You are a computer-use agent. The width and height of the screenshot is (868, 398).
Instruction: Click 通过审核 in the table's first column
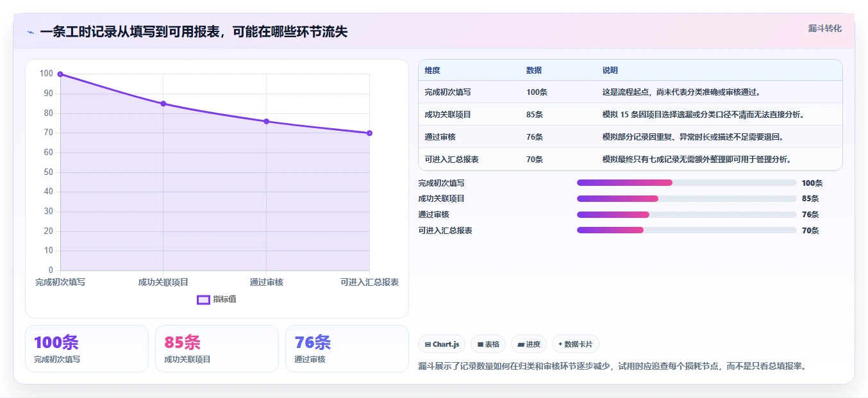click(440, 137)
